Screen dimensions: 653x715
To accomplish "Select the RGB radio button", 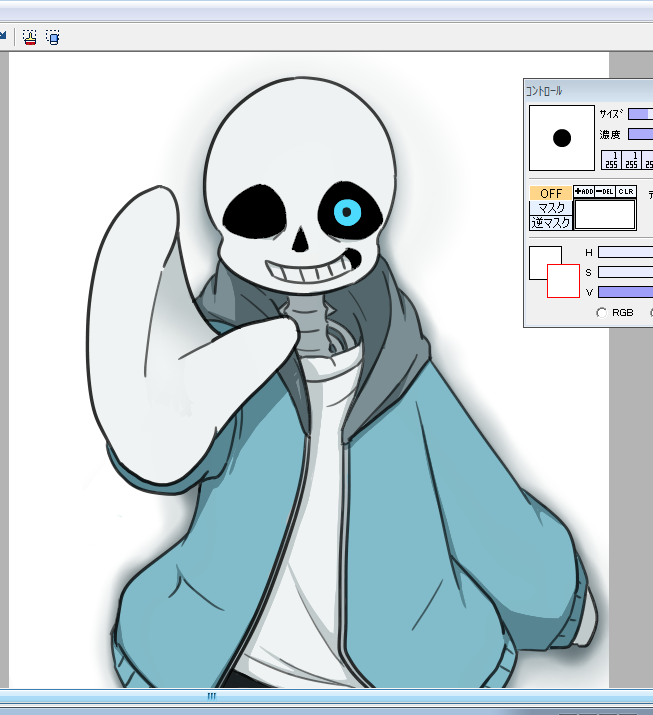I will click(601, 313).
